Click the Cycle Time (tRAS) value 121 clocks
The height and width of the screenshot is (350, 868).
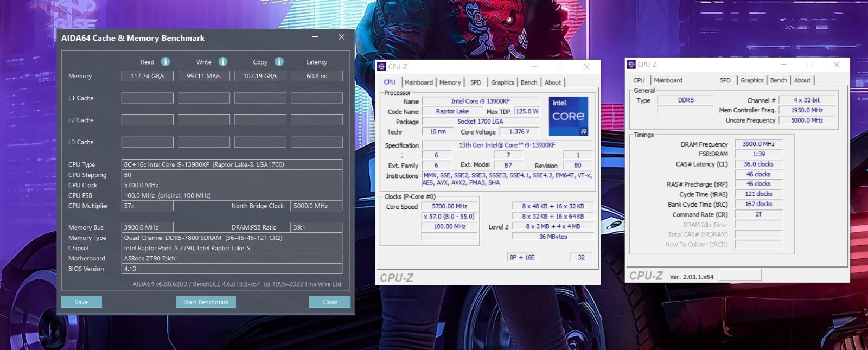(x=758, y=194)
